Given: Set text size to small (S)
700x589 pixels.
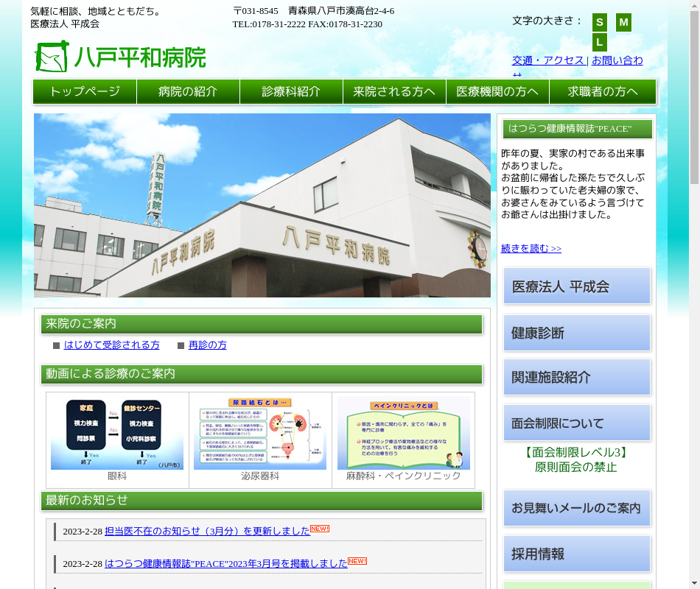Looking at the screenshot, I should coord(600,22).
